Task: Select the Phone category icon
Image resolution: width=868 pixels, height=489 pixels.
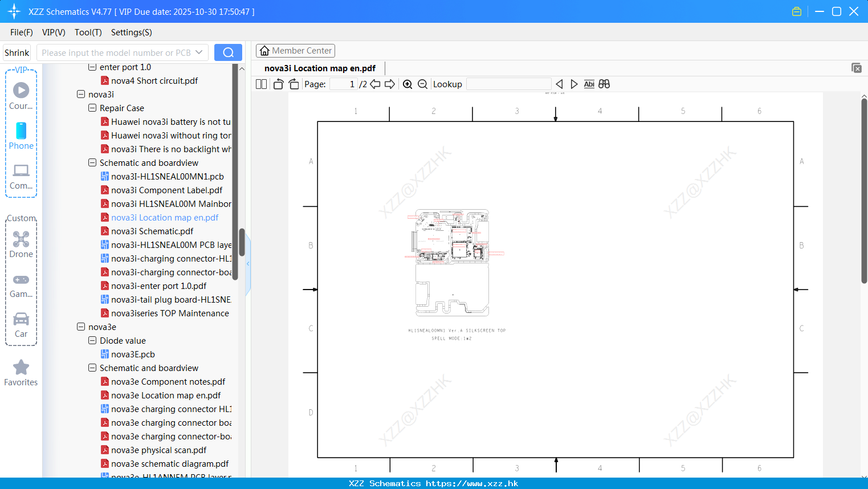Action: coord(21,136)
